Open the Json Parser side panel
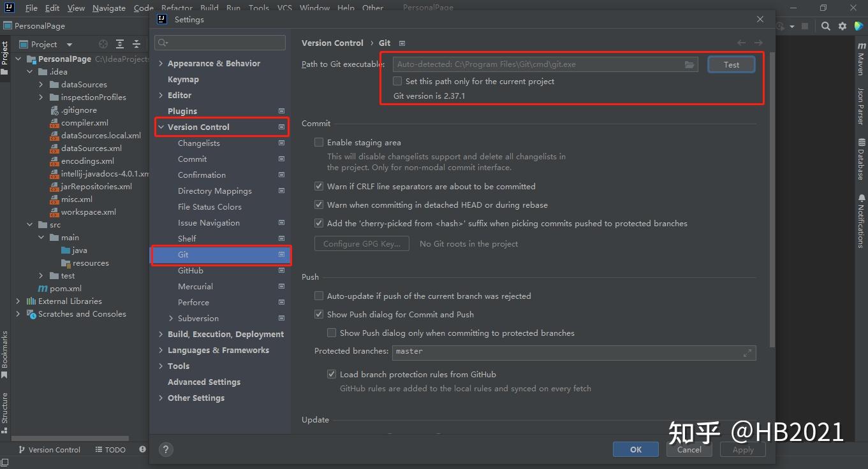This screenshot has height=469, width=868. point(861,106)
